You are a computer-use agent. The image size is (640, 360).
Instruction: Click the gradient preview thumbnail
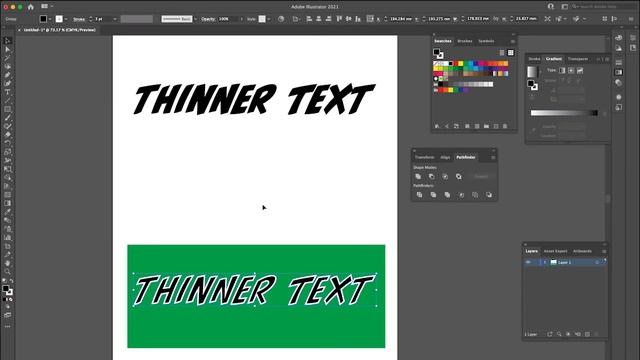point(532,72)
